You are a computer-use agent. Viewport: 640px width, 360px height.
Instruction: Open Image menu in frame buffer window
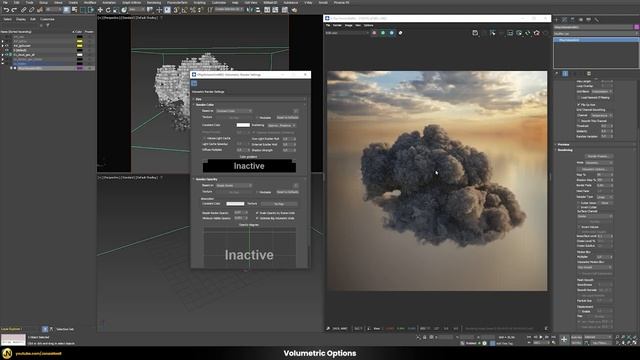[x=348, y=25]
